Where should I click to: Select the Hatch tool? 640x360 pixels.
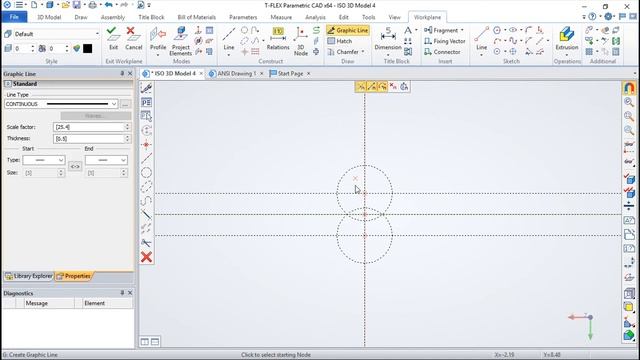click(340, 41)
